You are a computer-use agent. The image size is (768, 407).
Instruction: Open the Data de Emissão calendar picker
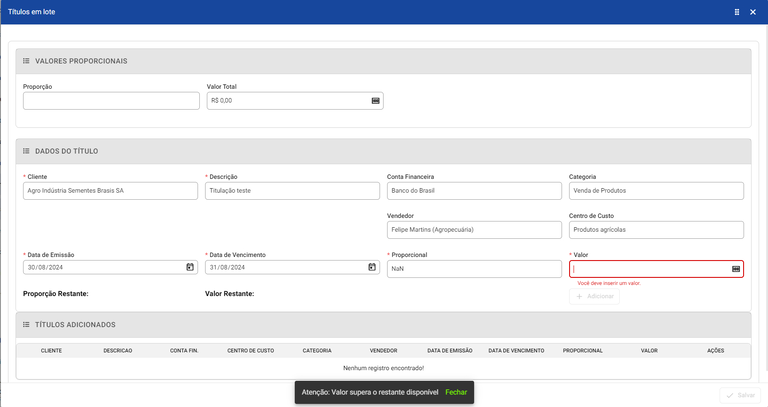[190, 268]
